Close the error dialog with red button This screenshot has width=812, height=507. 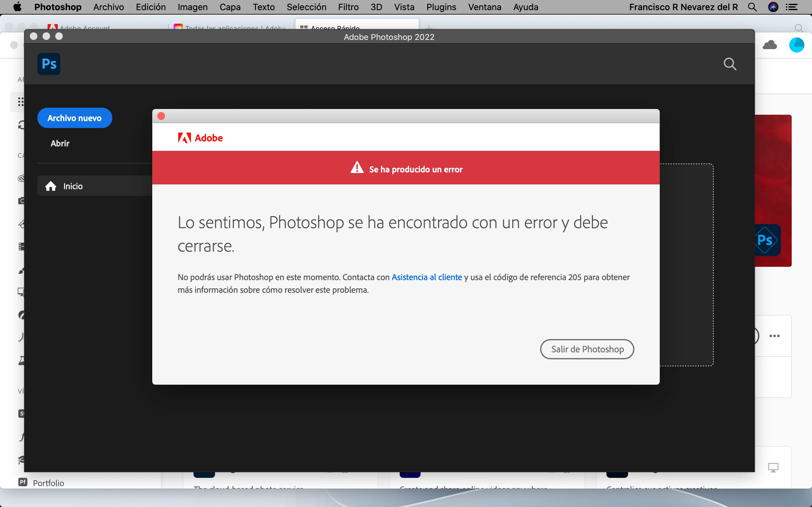click(x=161, y=116)
